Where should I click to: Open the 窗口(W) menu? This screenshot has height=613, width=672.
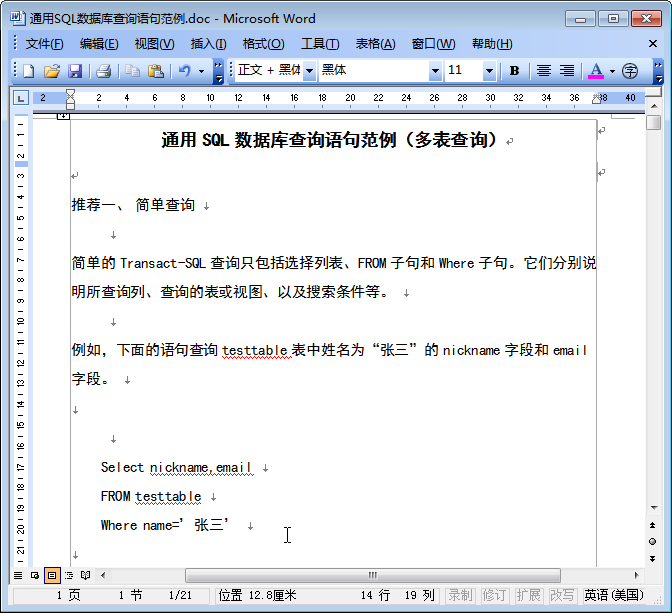(433, 44)
